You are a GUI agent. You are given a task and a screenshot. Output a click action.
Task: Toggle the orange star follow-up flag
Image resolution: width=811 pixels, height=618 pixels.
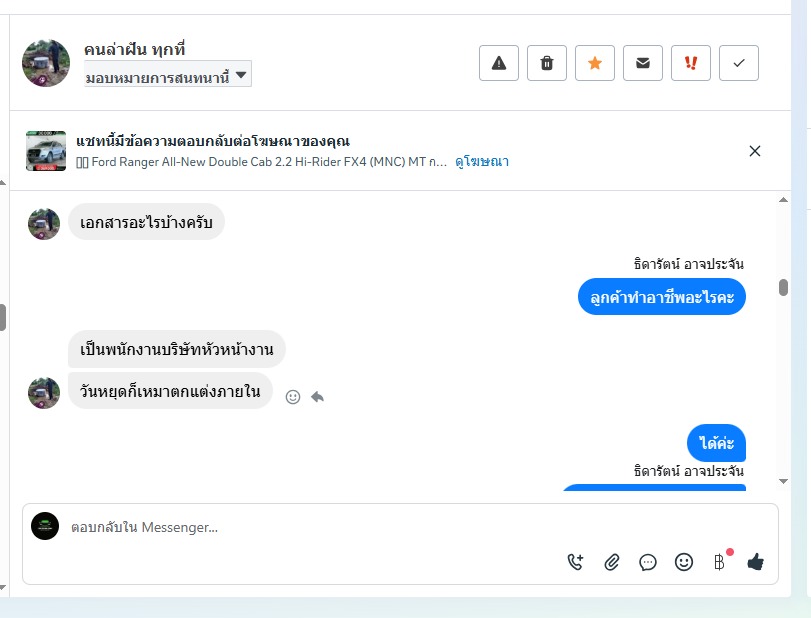[595, 63]
